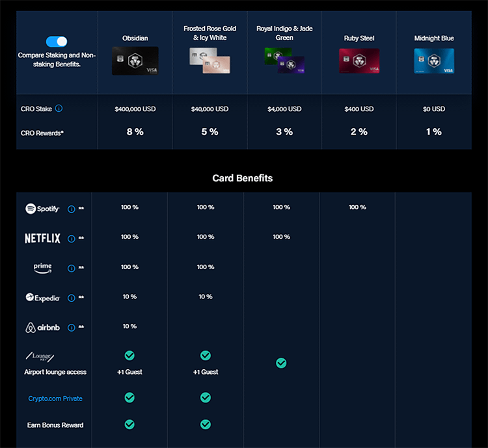Screen dimensions: 488x448
Task: Click the info icon beside Spotify
Action: [72, 209]
